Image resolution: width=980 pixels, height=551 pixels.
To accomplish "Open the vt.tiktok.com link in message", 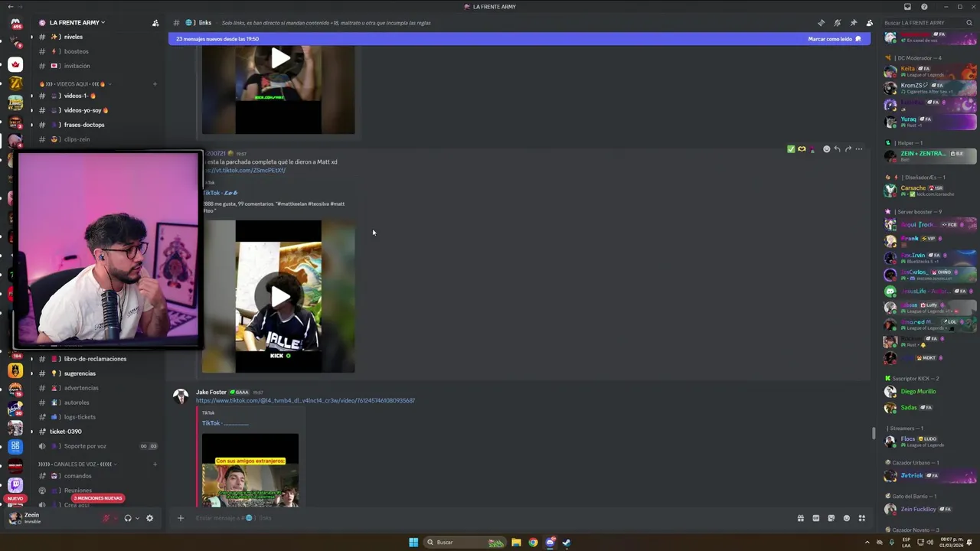I will (245, 171).
